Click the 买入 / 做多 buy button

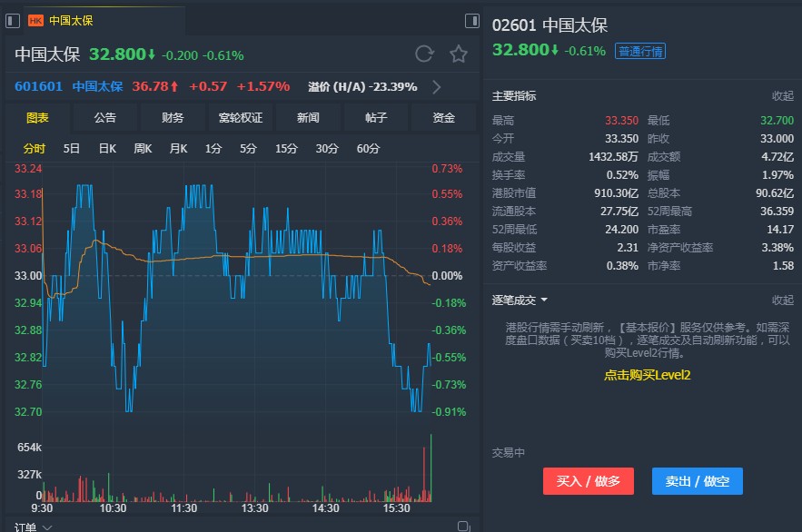pyautogui.click(x=588, y=481)
